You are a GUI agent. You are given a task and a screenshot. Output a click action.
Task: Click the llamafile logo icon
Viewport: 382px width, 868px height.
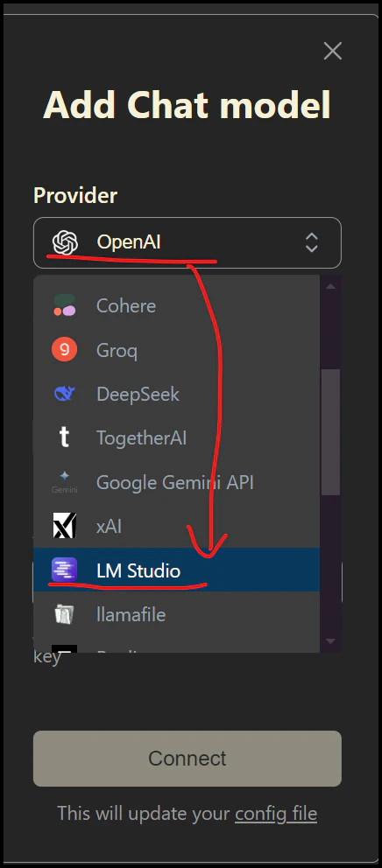click(64, 614)
